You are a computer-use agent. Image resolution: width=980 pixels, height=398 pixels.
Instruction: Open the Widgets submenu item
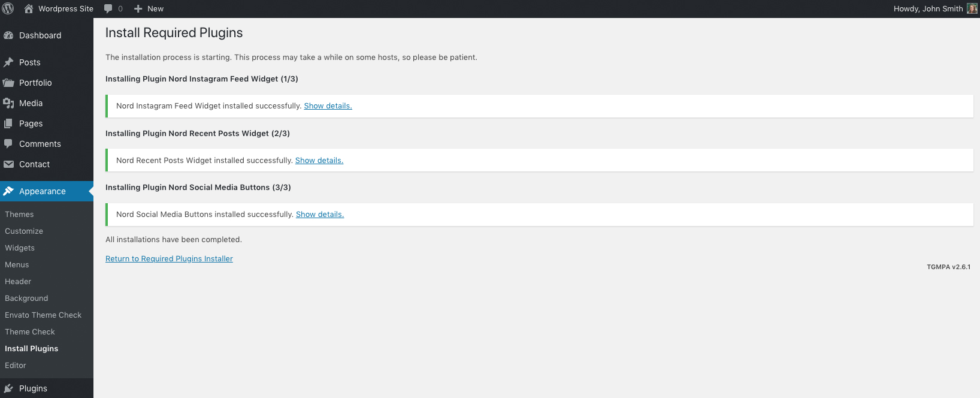tap(20, 248)
